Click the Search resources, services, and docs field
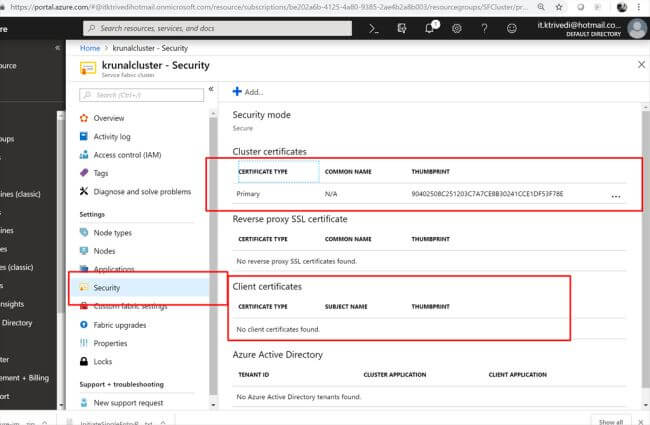This screenshot has height=425, width=650. (218, 28)
